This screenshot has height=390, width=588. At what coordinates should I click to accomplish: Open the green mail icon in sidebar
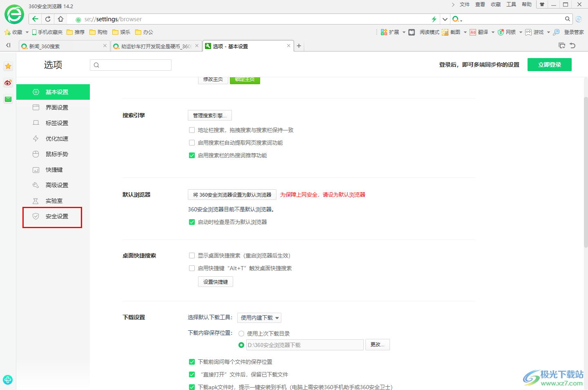[8, 99]
